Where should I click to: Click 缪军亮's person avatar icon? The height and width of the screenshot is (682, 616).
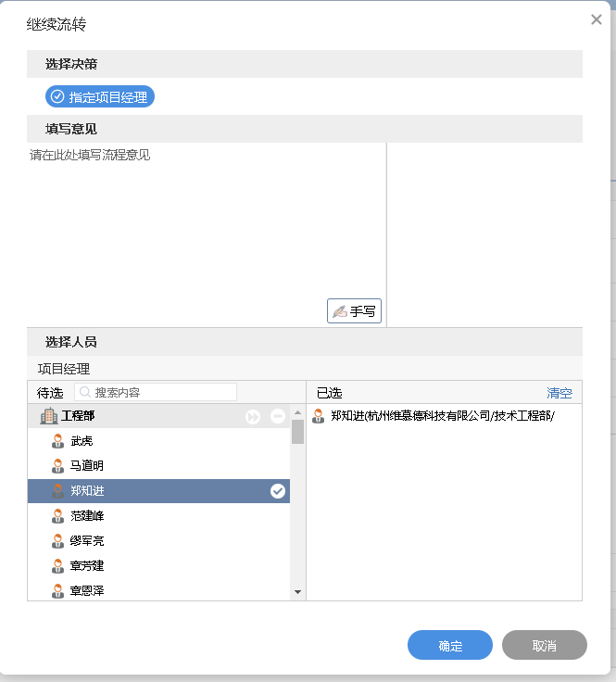(57, 540)
